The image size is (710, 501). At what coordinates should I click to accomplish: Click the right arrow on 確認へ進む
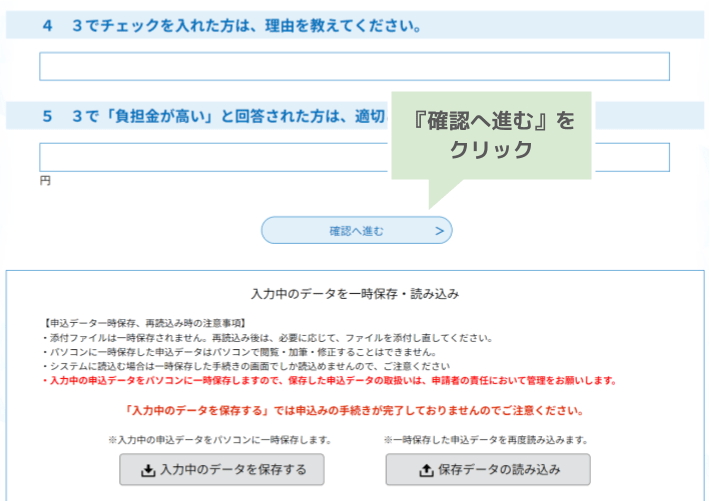coord(439,231)
